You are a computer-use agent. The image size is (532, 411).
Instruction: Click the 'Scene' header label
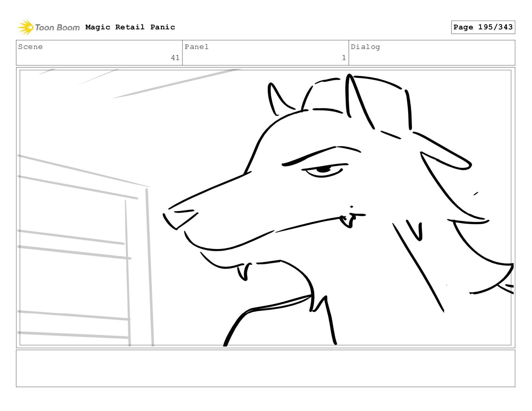(30, 47)
